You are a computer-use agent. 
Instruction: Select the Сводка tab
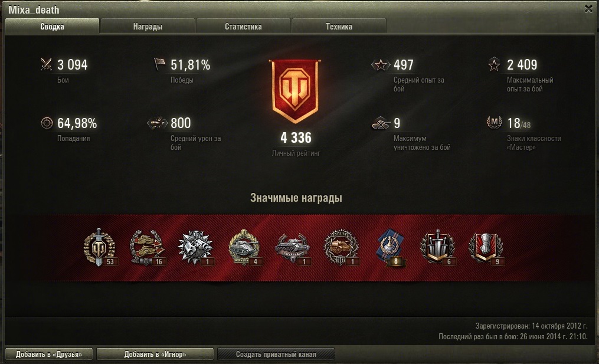[52, 27]
